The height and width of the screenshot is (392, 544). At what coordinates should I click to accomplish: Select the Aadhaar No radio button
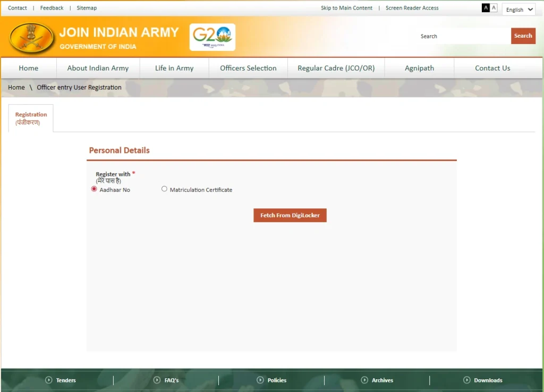point(93,189)
